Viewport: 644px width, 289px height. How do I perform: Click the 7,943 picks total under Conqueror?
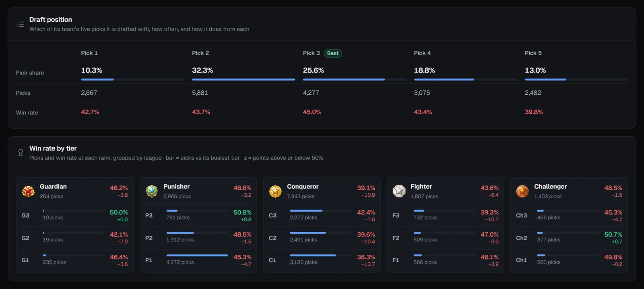pyautogui.click(x=301, y=197)
